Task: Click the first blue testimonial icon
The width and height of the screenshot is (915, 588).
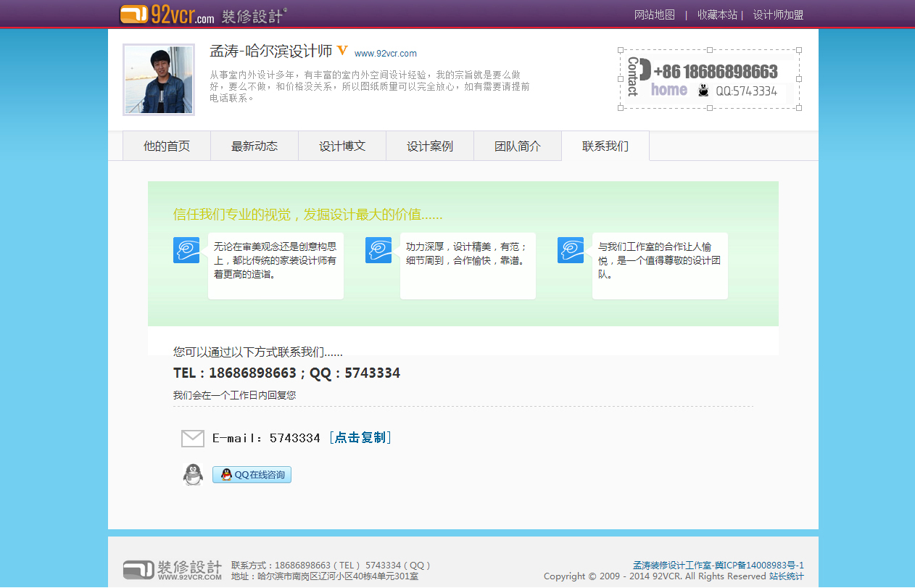Action: (x=186, y=250)
